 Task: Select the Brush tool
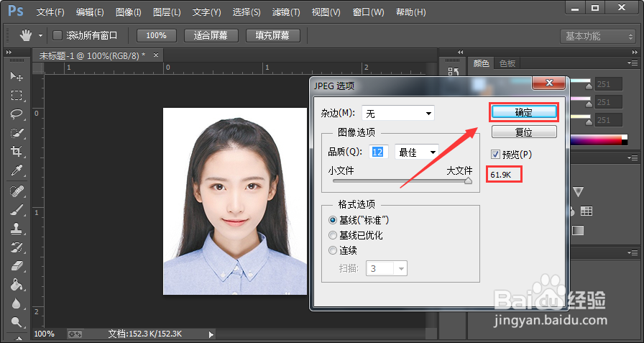tap(17, 210)
